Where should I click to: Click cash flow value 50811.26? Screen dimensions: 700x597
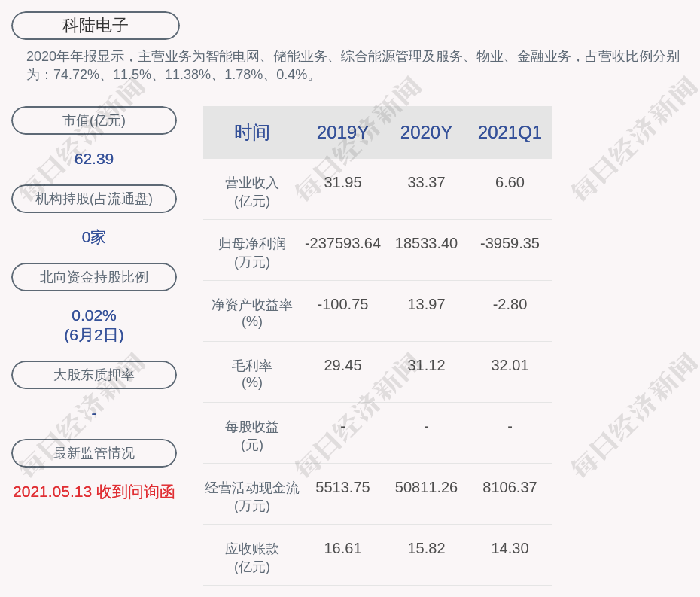426,487
